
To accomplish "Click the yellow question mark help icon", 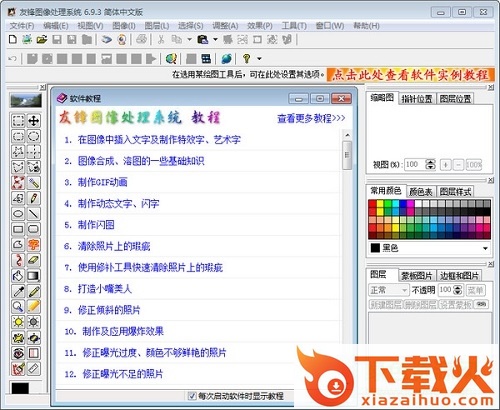I will [x=247, y=59].
